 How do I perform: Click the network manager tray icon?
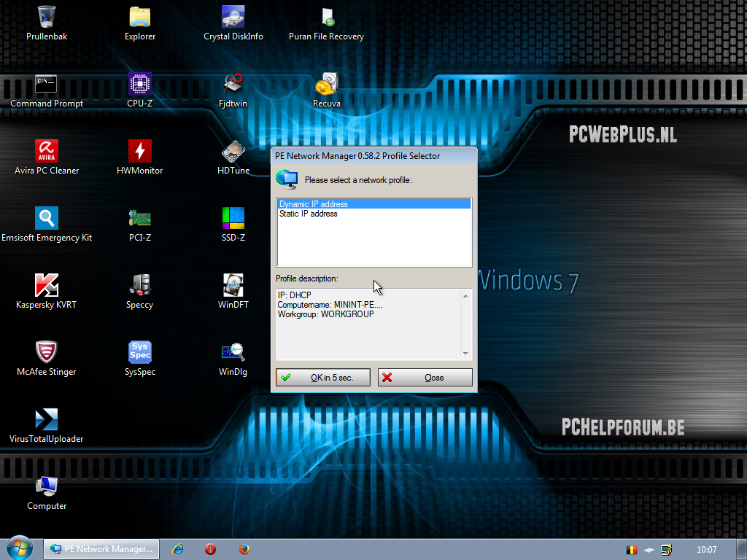(x=667, y=550)
